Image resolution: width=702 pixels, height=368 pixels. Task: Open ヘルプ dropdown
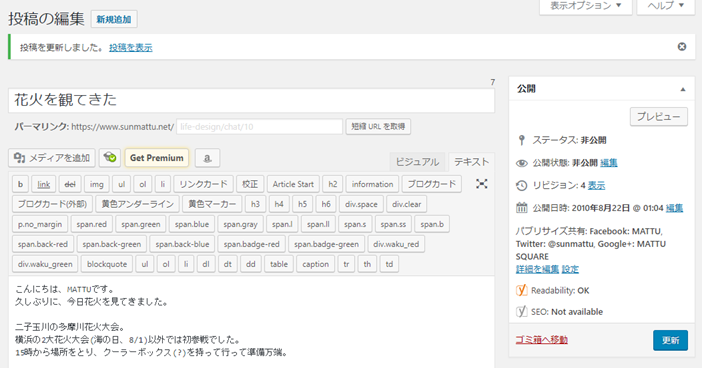click(x=666, y=6)
